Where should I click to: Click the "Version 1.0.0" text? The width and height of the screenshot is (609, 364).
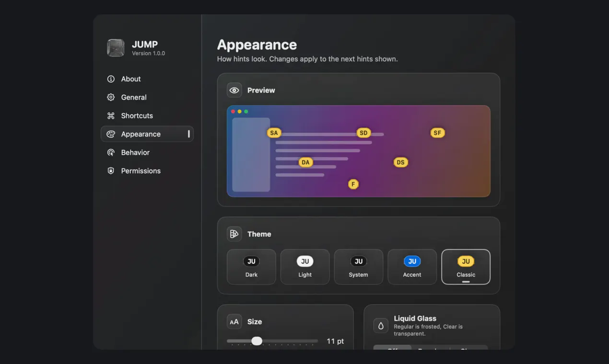[149, 54]
